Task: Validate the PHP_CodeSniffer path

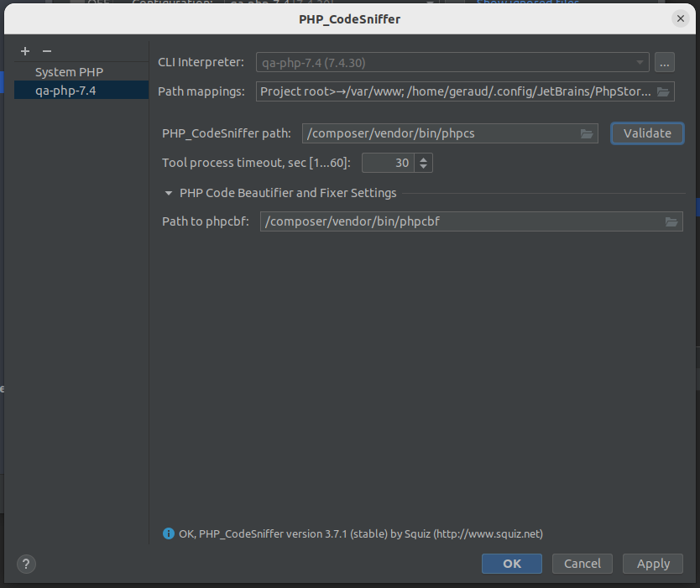Action: [x=647, y=133]
